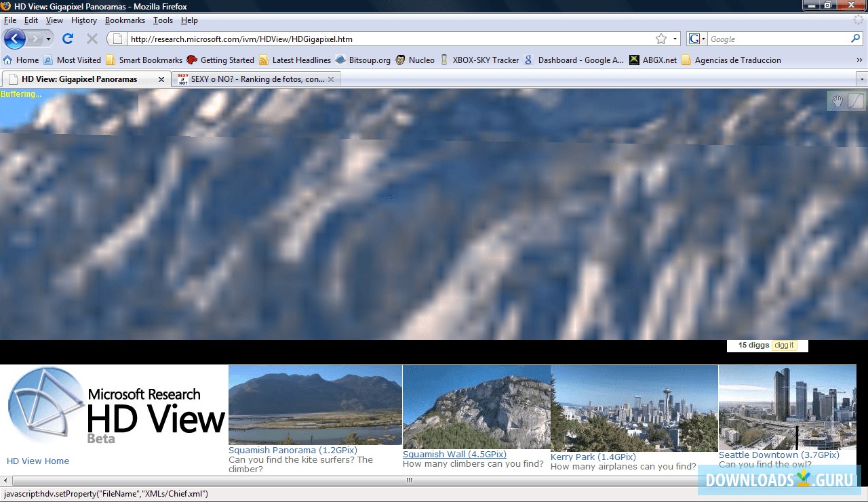Open the Most Visited bookmarks folder
Screen dimensions: 868x502
coord(73,60)
